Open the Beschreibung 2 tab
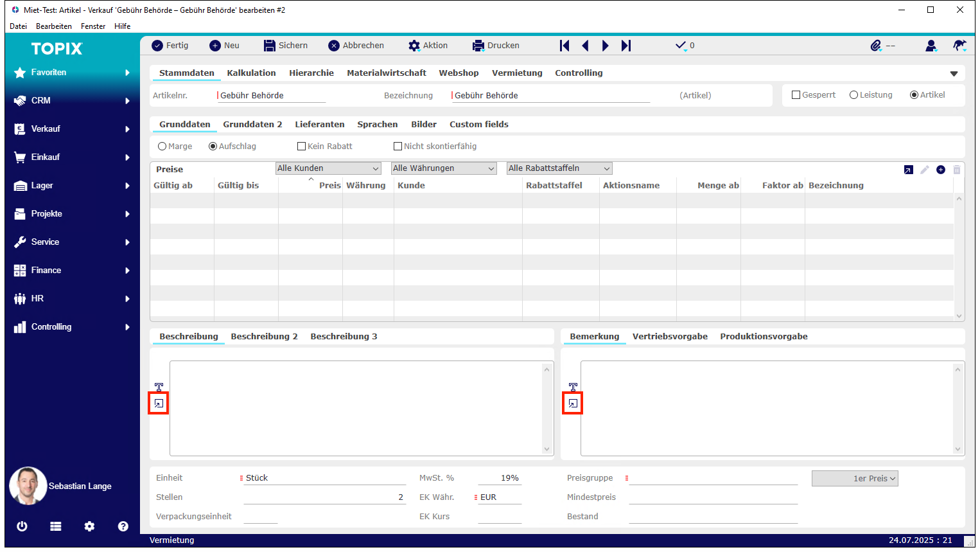Viewport: 980px width, 552px height. click(x=264, y=337)
